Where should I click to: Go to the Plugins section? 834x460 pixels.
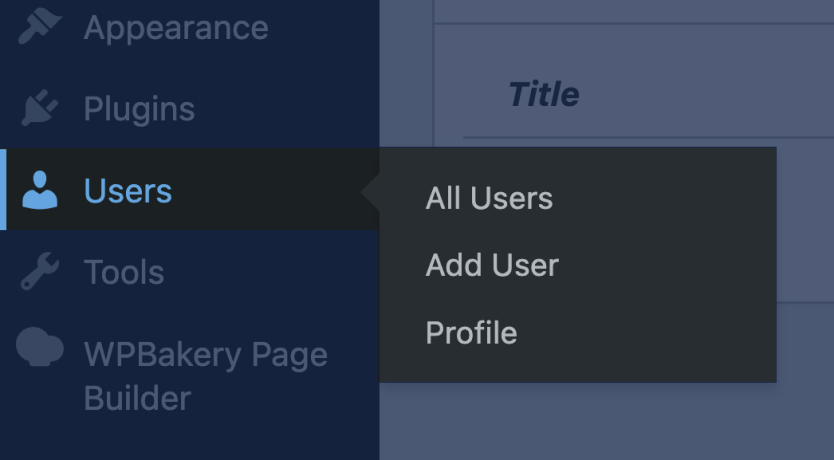[139, 109]
